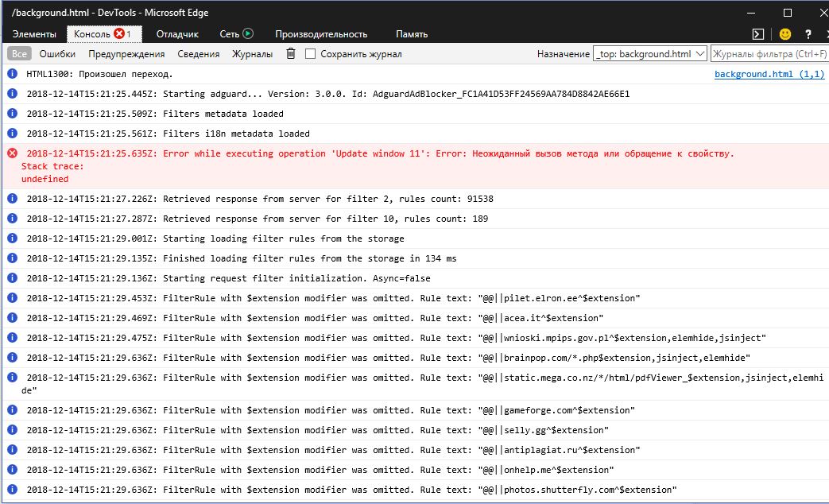The width and height of the screenshot is (829, 504).
Task: Click info icon on the pilet.elron.ee row
Action: pyautogui.click(x=12, y=298)
